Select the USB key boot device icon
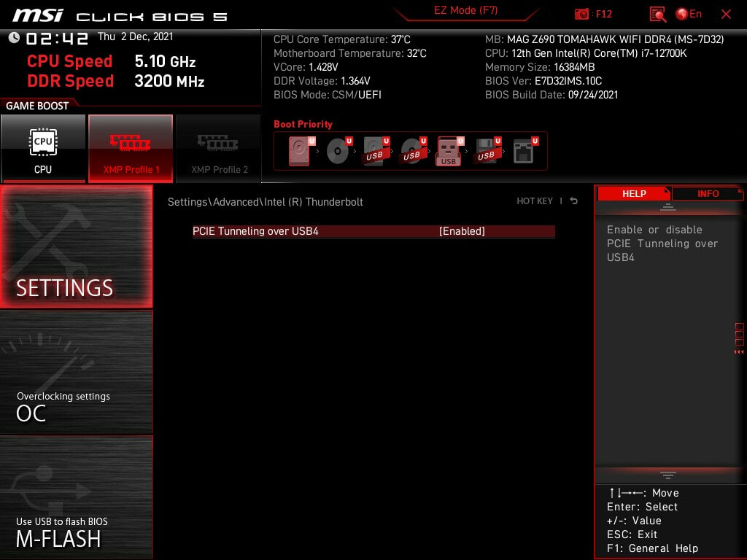747x560 pixels. point(449,152)
